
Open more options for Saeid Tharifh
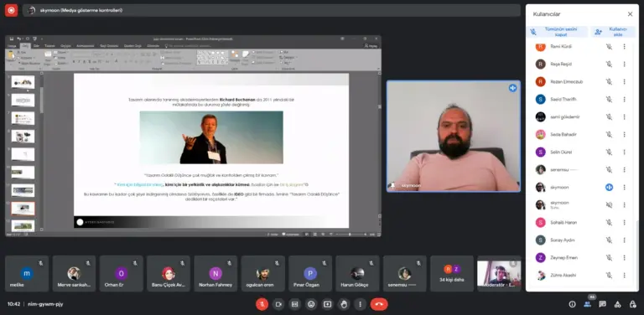(624, 99)
